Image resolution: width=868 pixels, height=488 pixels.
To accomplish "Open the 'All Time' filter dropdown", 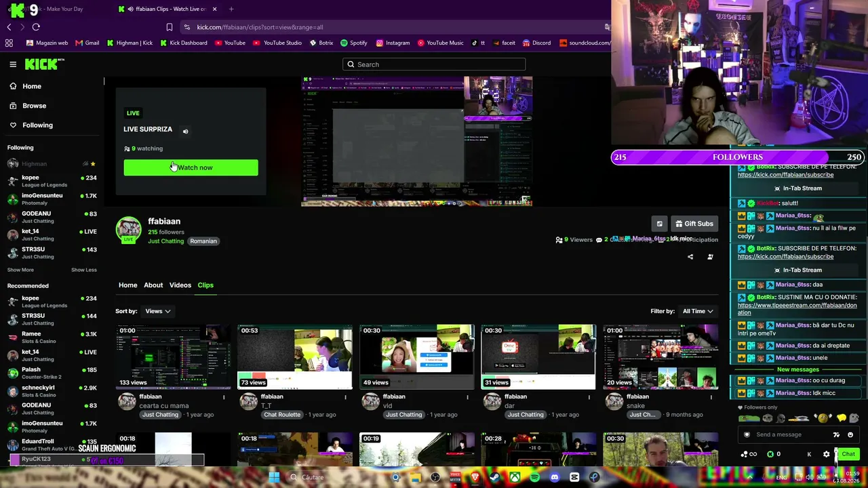I will tap(698, 311).
